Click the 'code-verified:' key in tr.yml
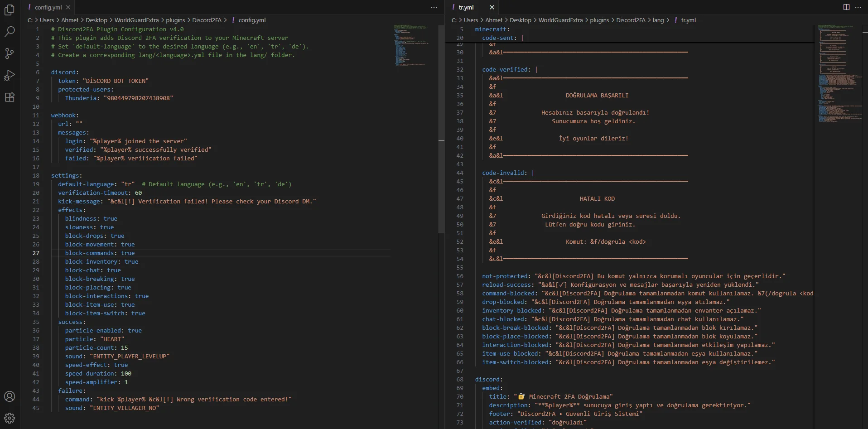Image resolution: width=868 pixels, height=429 pixels. pyautogui.click(x=506, y=69)
